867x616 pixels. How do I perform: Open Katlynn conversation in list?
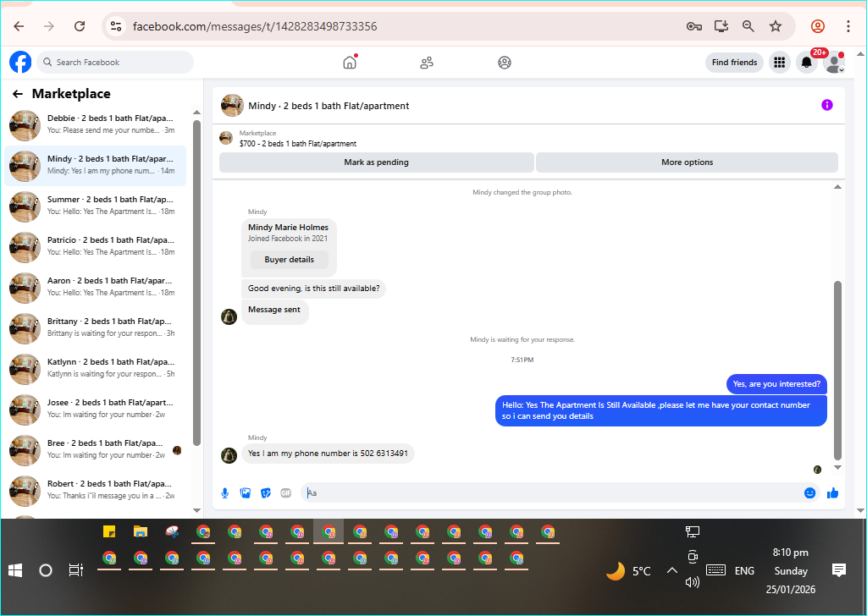[x=95, y=368]
